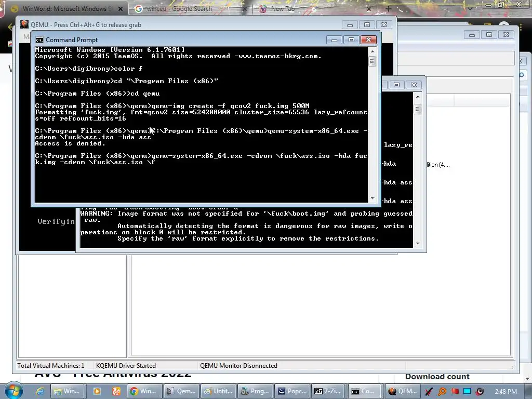Minimize the Qemu Manager window
This screenshot has height=399, width=532.
(x=472, y=35)
